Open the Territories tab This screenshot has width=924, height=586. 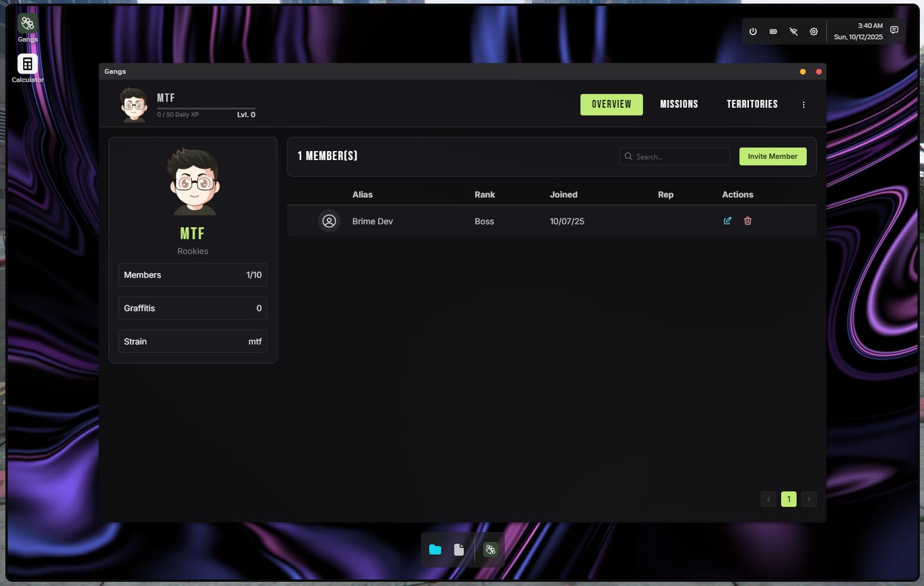(752, 104)
